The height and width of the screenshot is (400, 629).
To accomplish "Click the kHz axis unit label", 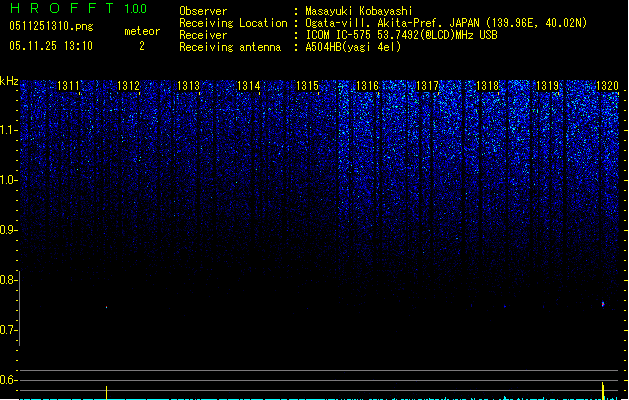I will [9, 81].
